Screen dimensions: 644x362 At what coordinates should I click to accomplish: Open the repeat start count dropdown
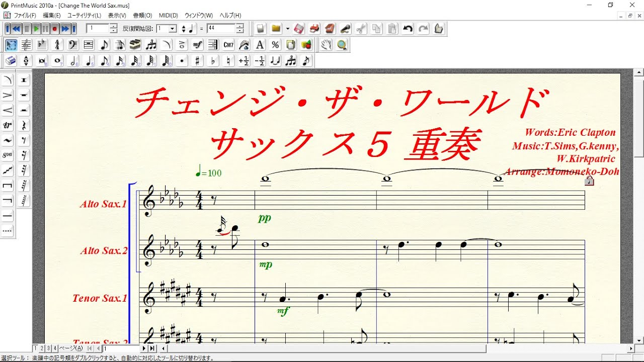(x=173, y=29)
